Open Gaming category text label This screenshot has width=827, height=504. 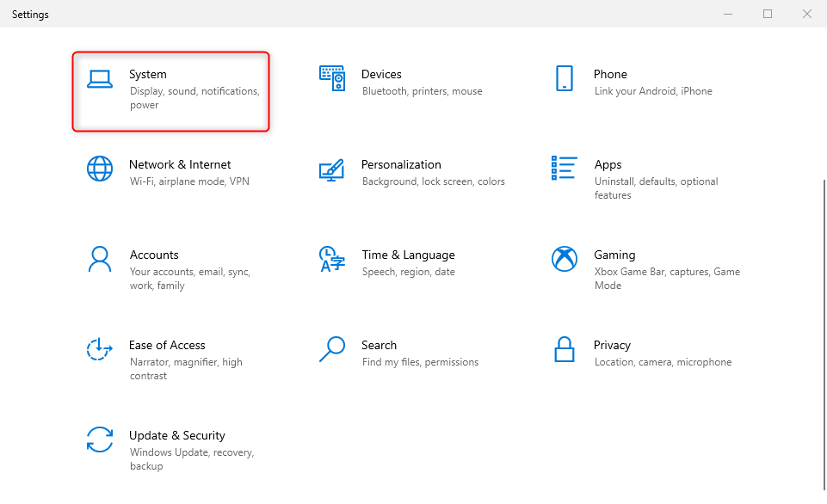click(614, 255)
